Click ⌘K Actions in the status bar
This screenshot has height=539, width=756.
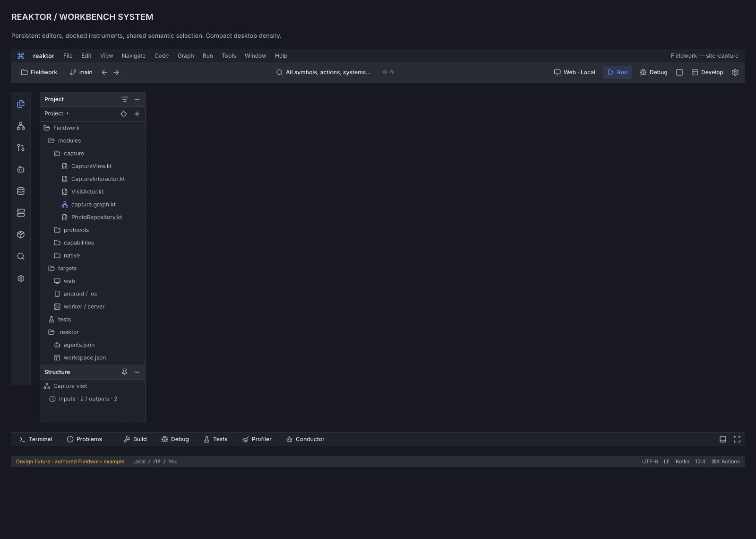click(725, 461)
